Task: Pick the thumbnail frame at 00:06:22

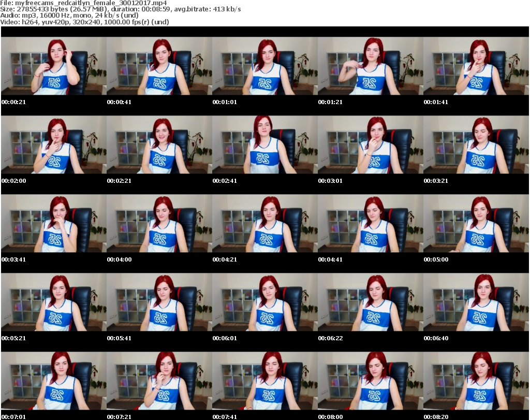Action: tap(371, 302)
